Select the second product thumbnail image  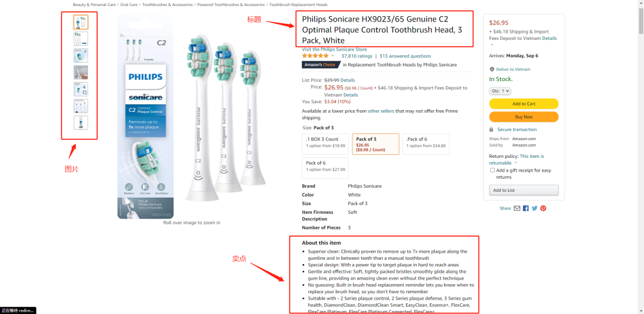(80, 39)
